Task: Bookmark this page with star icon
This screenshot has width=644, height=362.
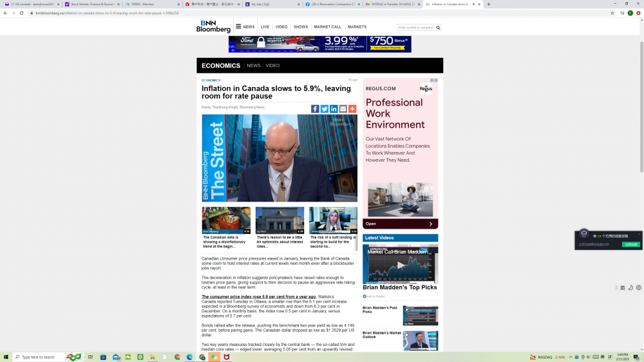Action: click(612, 13)
